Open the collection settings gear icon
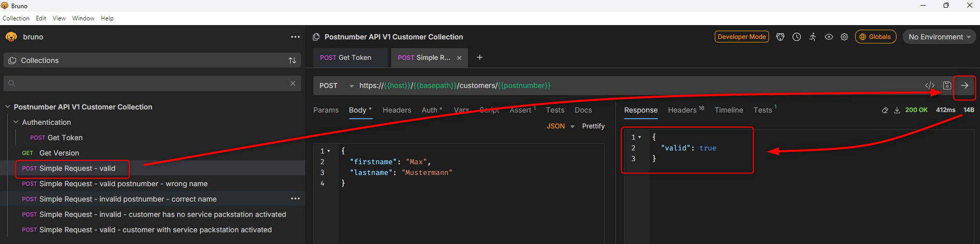The height and width of the screenshot is (244, 980). 844,37
